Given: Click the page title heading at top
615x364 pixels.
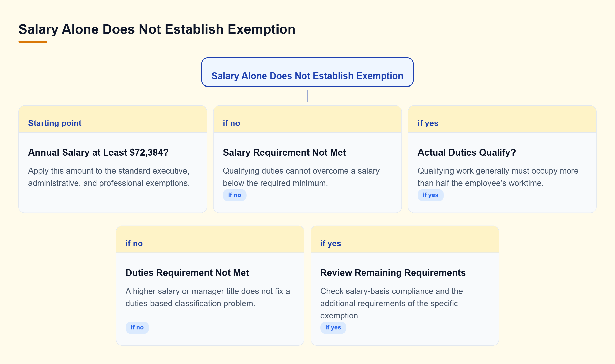Looking at the screenshot, I should [x=157, y=29].
